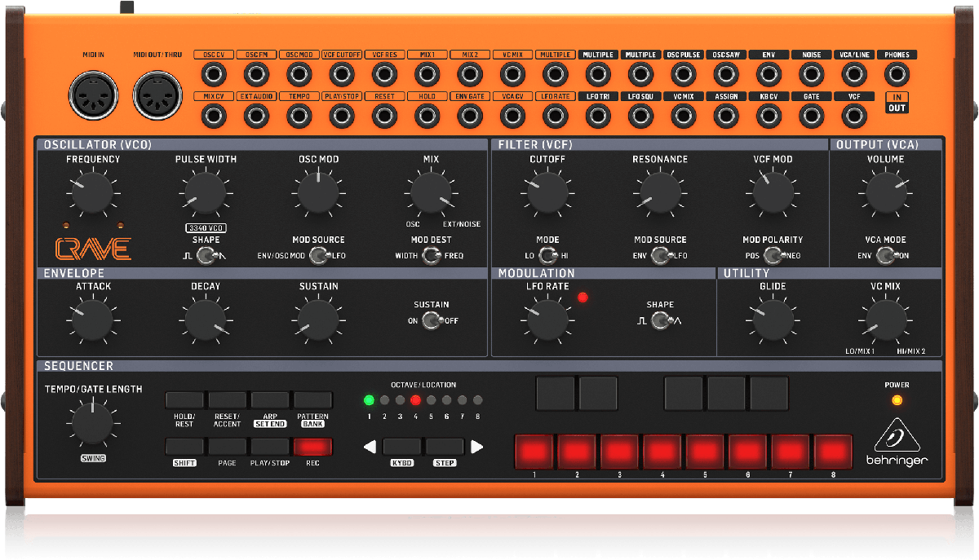979x560 pixels.
Task: Flip the envelope SUSTAIN ON/OFF switch
Action: click(432, 321)
